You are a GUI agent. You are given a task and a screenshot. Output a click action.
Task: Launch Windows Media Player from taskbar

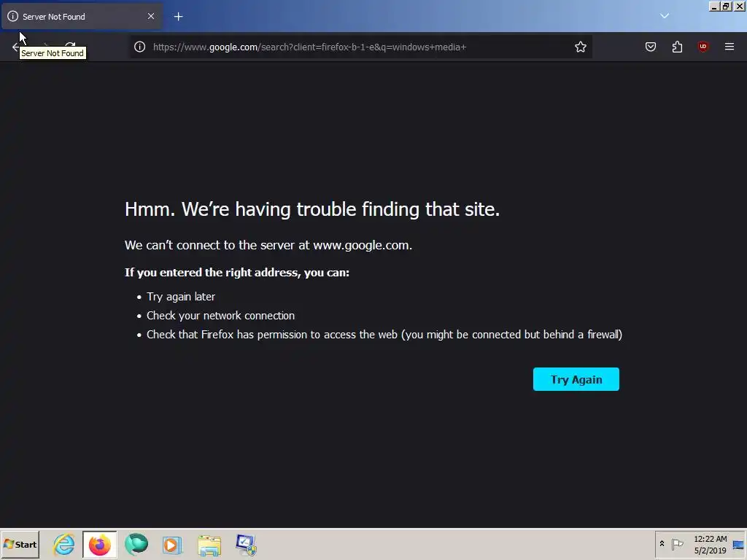pyautogui.click(x=172, y=544)
